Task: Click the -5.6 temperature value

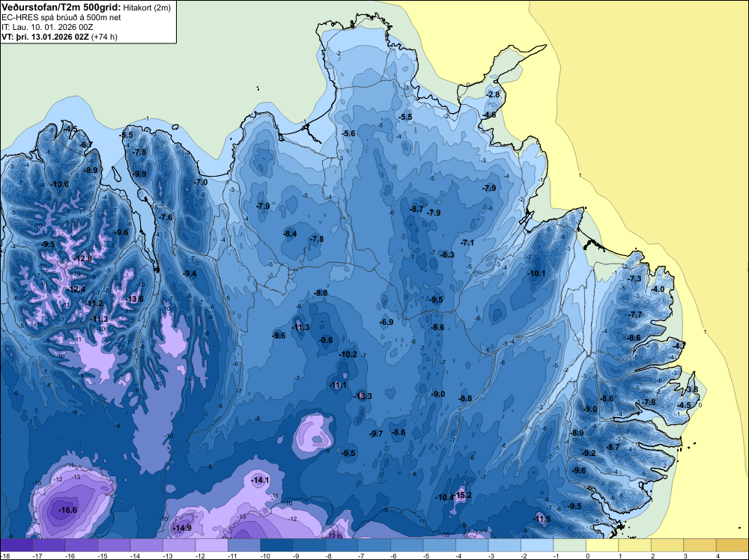Action: pos(349,133)
